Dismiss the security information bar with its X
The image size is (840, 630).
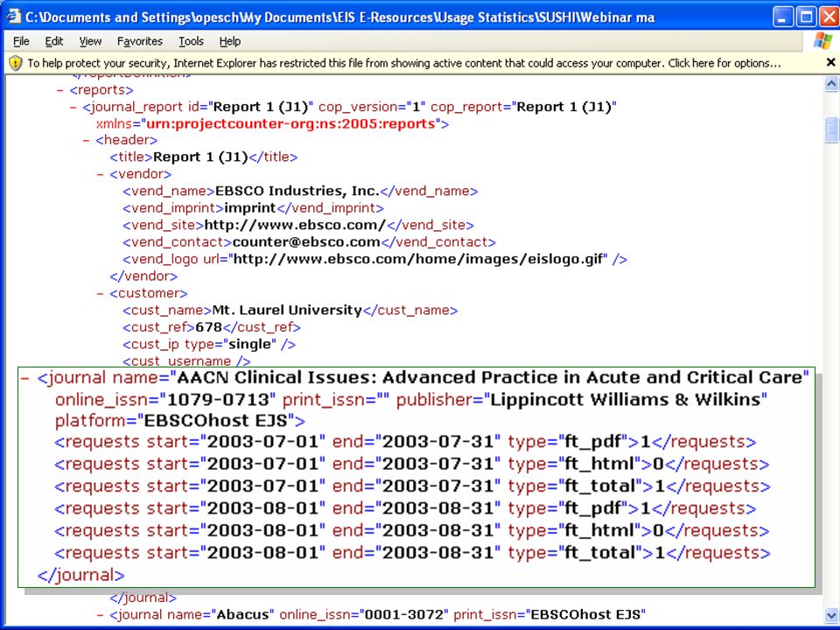(x=831, y=63)
